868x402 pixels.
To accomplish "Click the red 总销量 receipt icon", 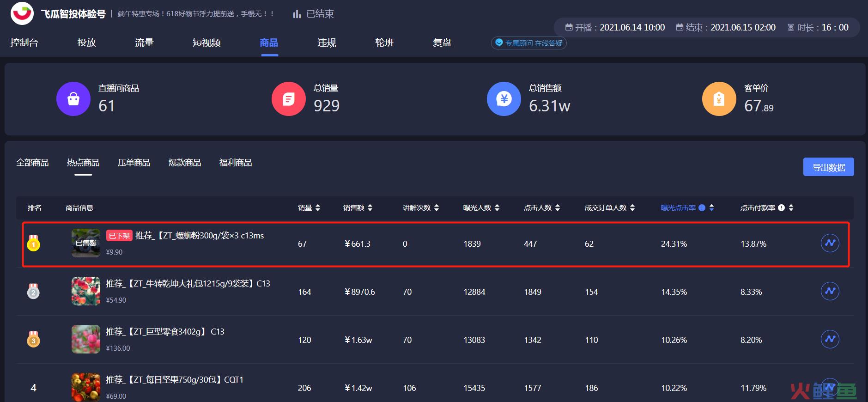I will [289, 99].
